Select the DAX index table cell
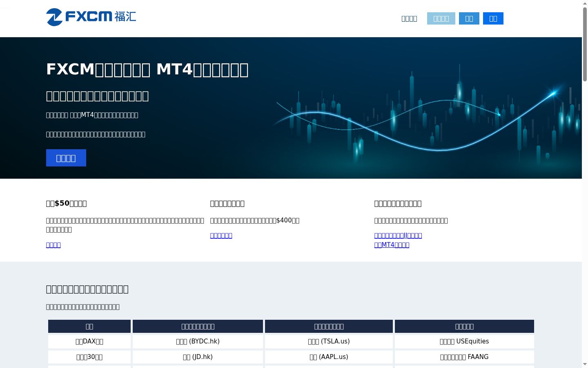 (89, 341)
